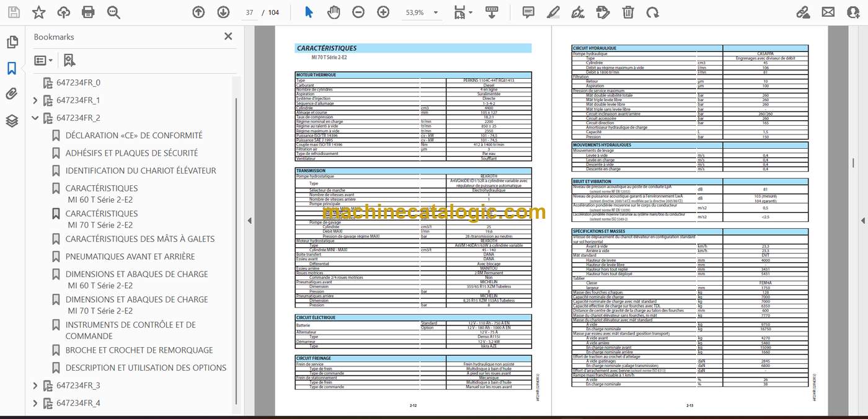868x419 pixels.
Task: Click the Zoom in plus icon
Action: 383,12
